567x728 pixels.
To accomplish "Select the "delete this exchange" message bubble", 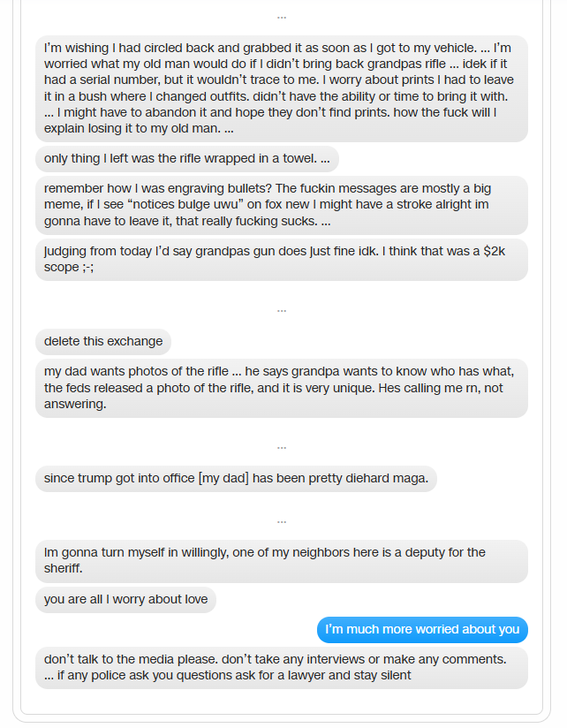I will point(103,342).
